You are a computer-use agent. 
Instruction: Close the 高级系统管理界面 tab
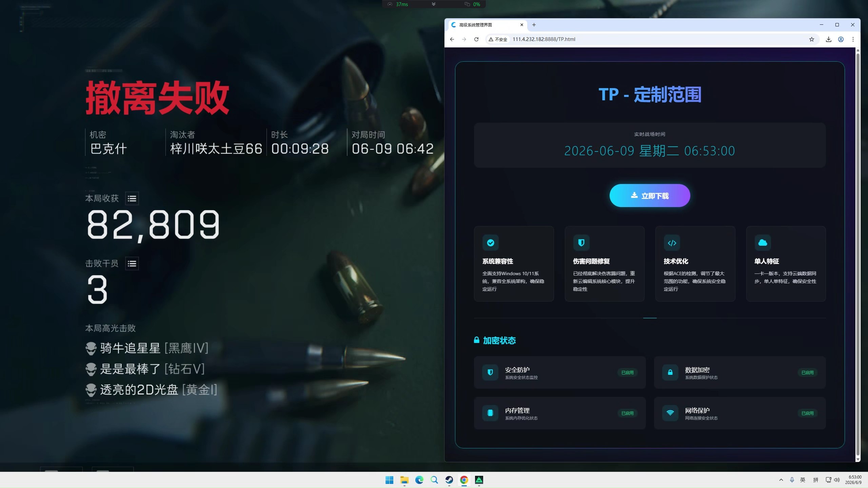(522, 25)
